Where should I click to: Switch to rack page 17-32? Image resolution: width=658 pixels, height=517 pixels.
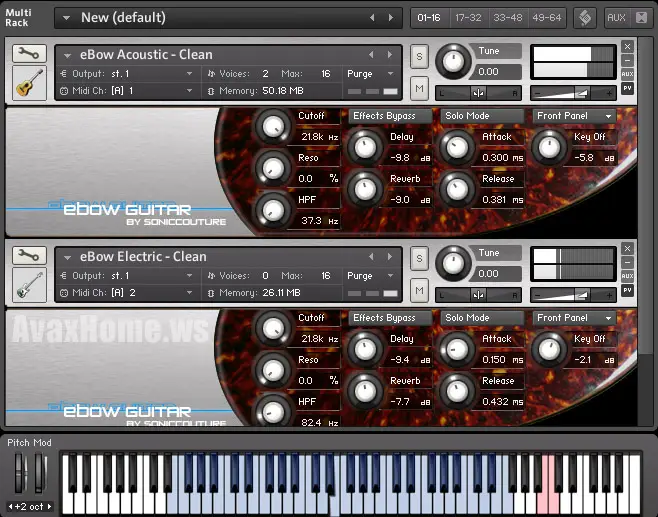tap(468, 18)
